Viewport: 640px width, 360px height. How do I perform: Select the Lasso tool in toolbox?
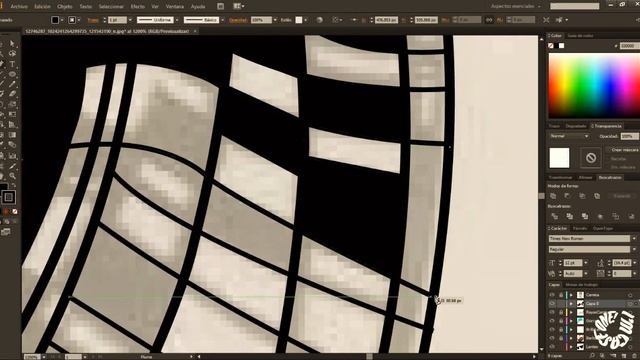(12, 53)
